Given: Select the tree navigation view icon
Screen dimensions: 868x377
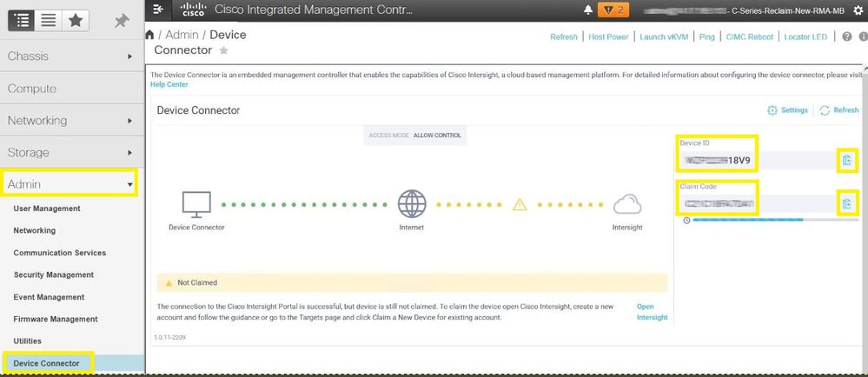Looking at the screenshot, I should coord(22,21).
